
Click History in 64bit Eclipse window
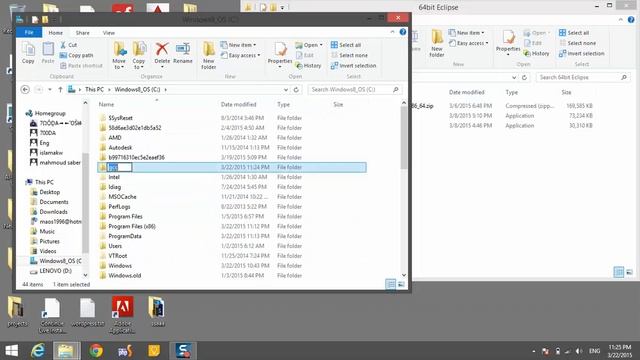pos(536,53)
